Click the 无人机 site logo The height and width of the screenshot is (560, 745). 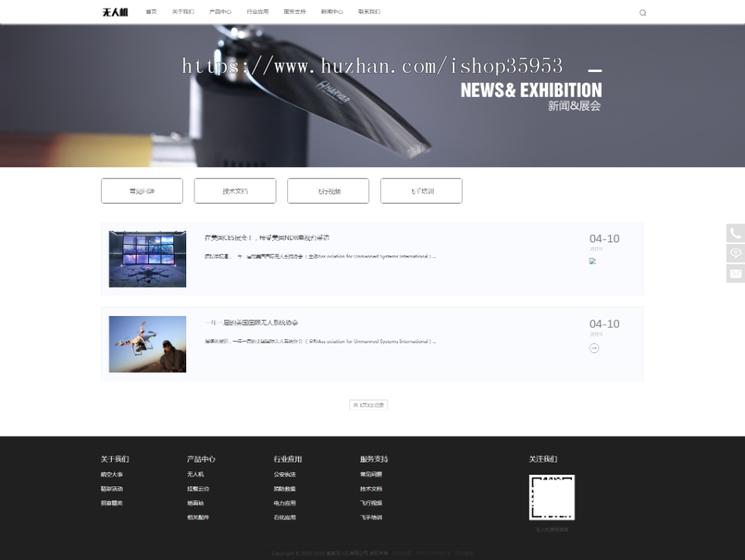tap(115, 12)
